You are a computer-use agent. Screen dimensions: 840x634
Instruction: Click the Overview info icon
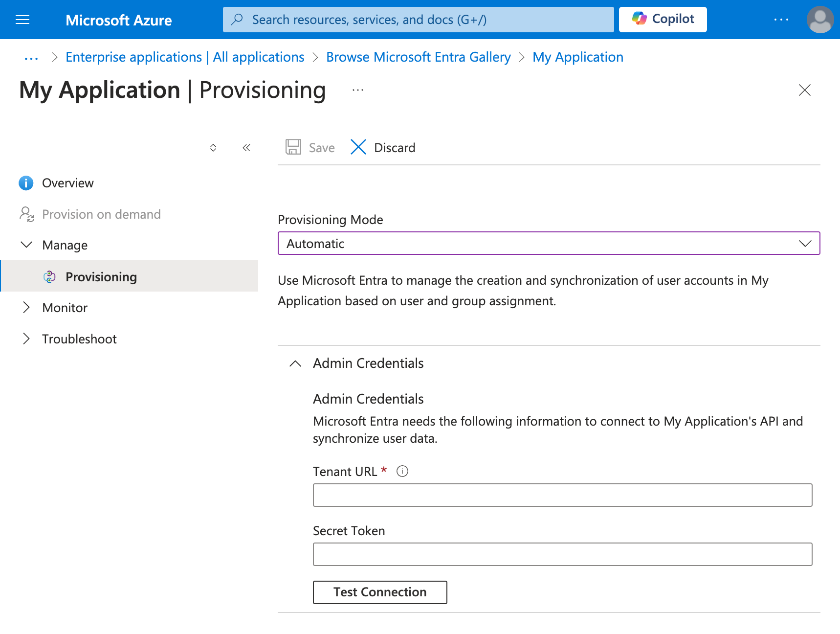click(26, 183)
